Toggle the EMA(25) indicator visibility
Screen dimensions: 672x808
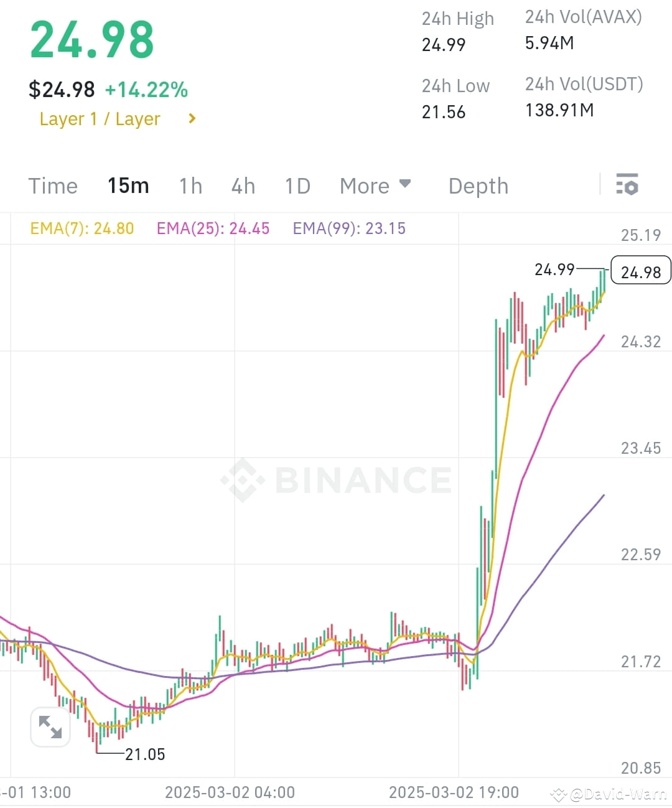coord(213,228)
